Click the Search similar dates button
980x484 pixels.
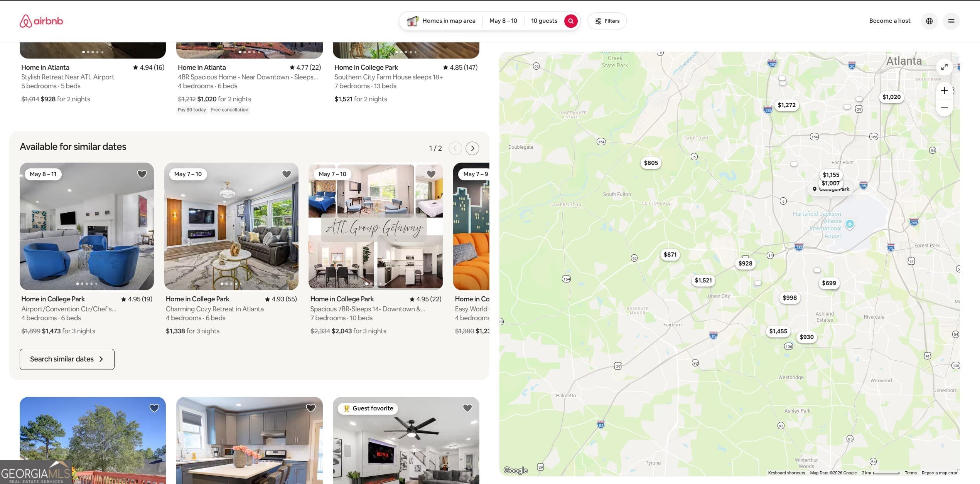point(67,359)
